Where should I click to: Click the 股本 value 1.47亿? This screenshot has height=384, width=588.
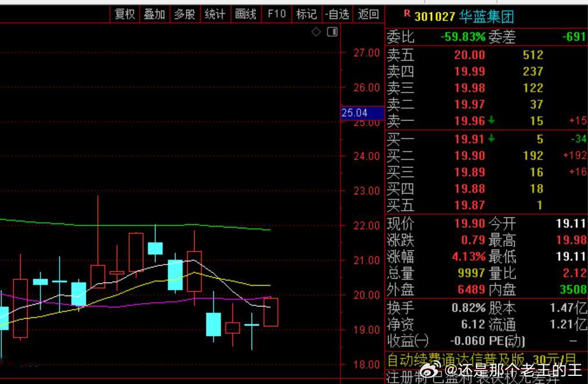tap(568, 308)
